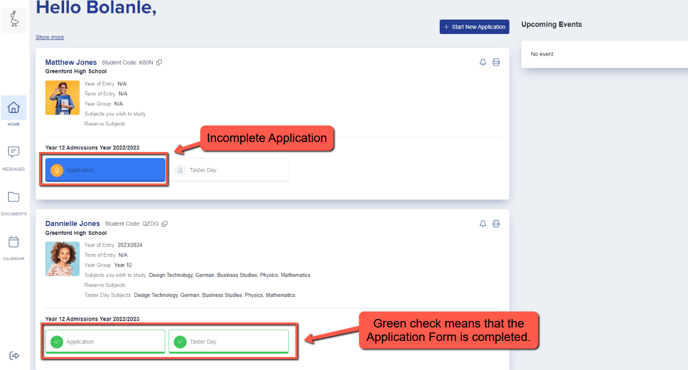Open Dannielle's completed Taster Day step

(x=229, y=341)
